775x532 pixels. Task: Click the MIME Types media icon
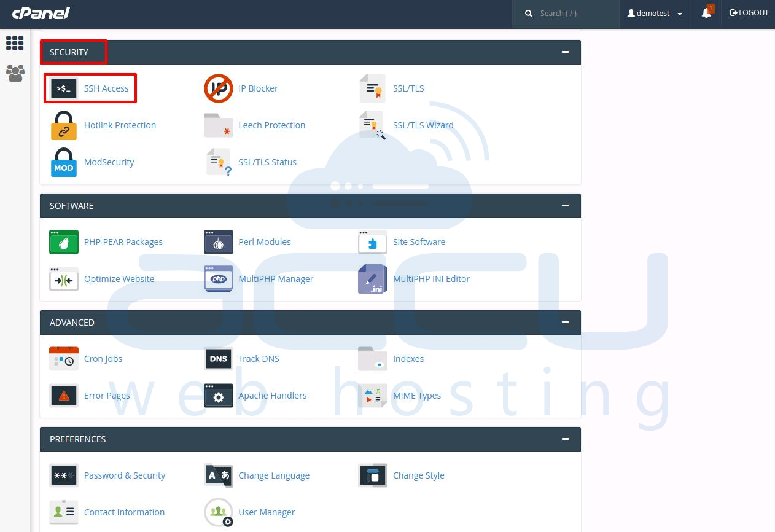click(373, 396)
